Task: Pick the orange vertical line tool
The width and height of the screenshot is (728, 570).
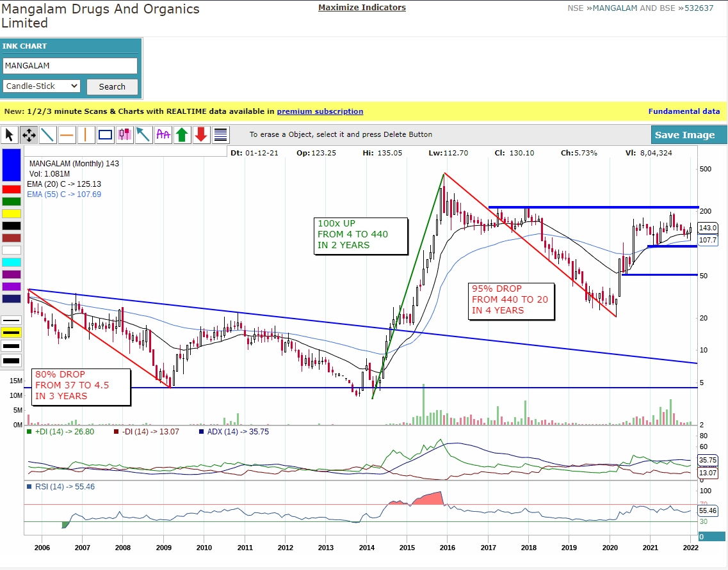Action: (x=86, y=135)
